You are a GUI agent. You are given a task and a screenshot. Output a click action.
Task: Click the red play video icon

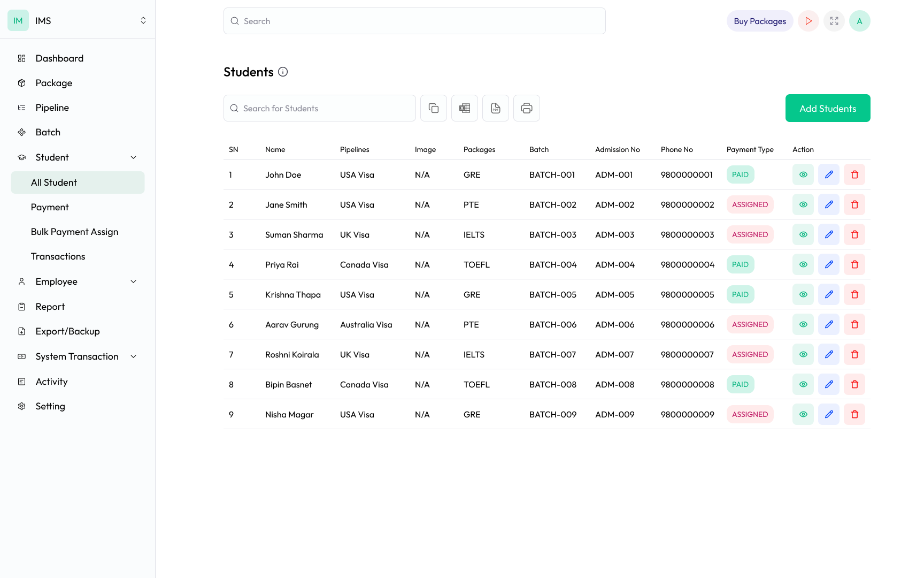pos(808,21)
